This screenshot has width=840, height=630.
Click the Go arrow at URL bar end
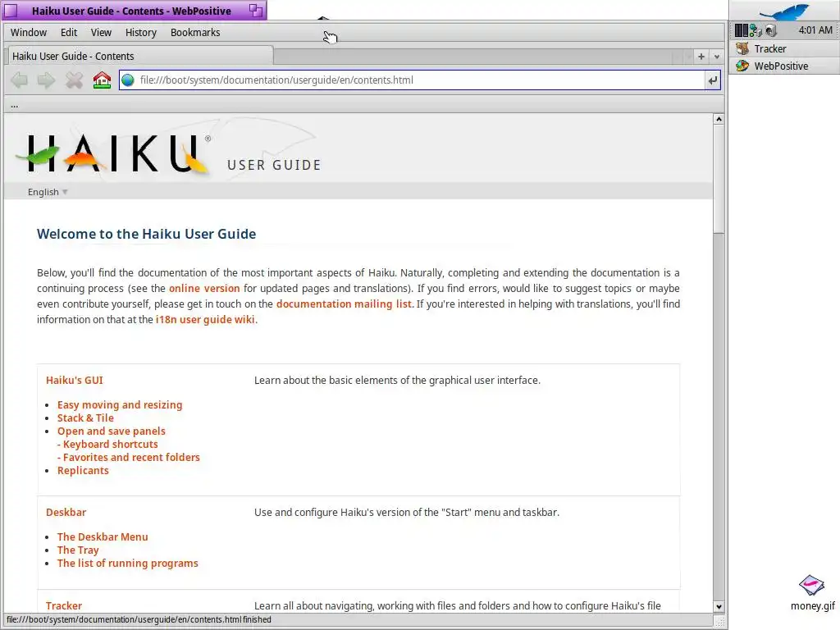(x=712, y=80)
